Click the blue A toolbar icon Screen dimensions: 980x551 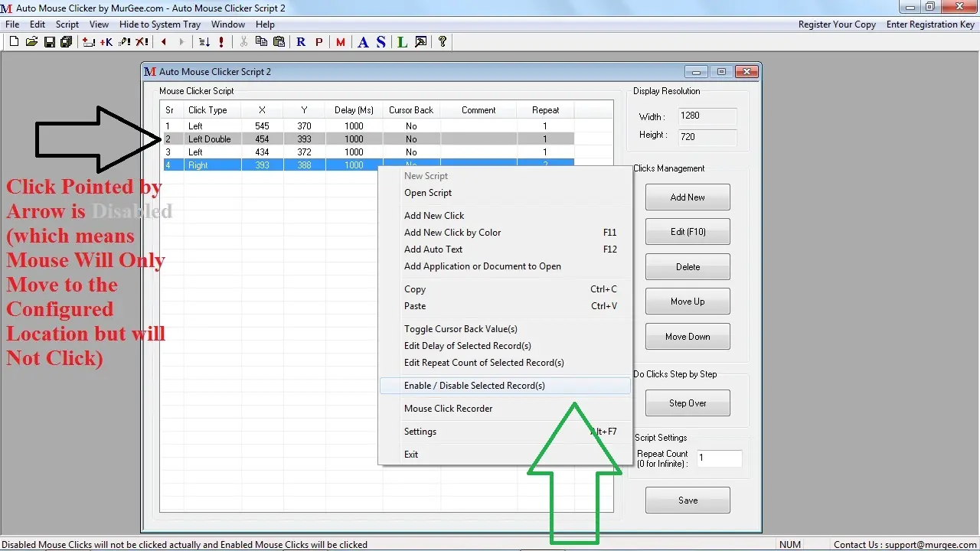363,42
